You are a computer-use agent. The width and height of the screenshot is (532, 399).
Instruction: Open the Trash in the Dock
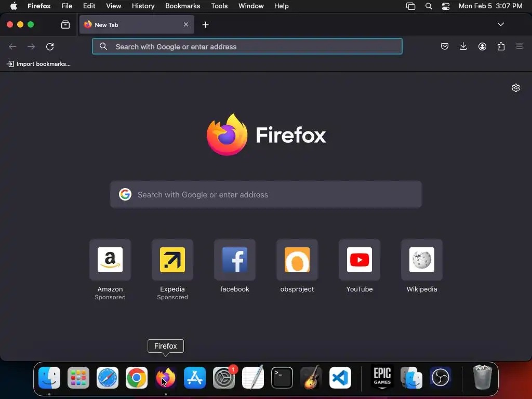click(x=483, y=377)
